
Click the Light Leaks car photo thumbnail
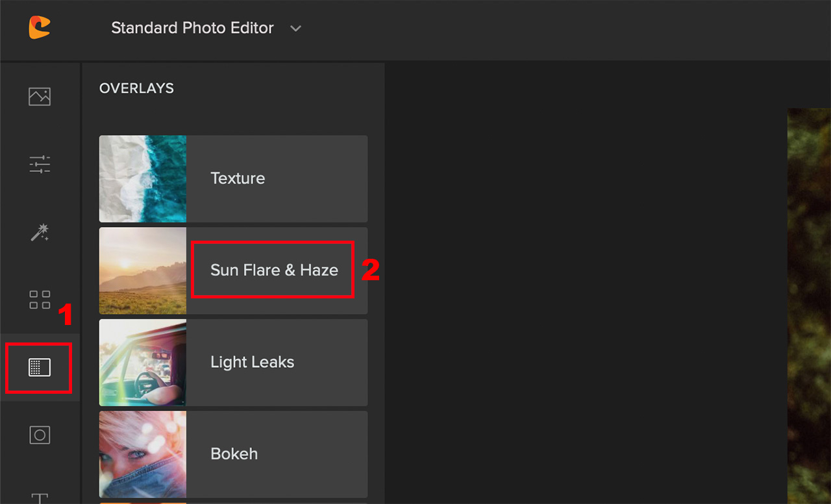(x=142, y=363)
